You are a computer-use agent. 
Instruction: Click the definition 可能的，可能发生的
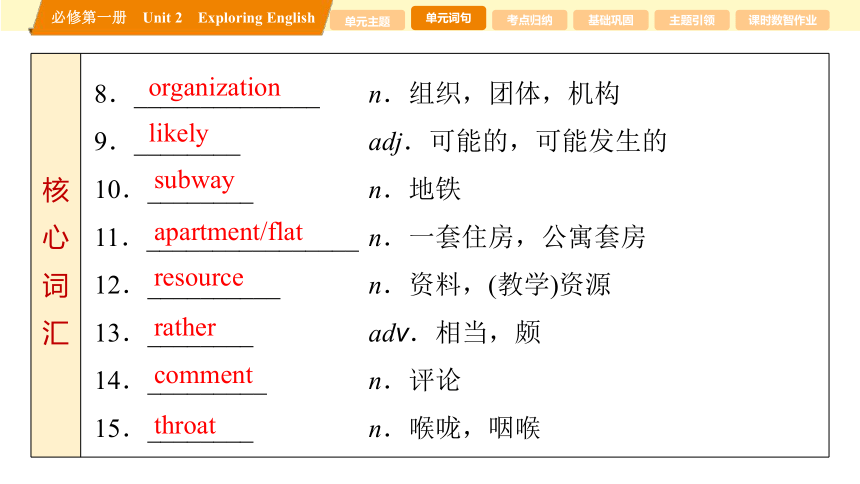point(548,141)
